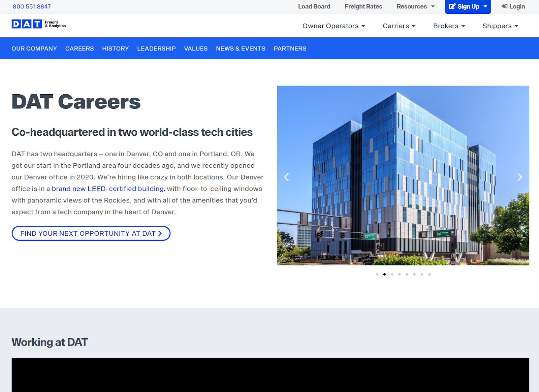
Task: Select the seventh carousel dot indicator
Action: (422, 274)
